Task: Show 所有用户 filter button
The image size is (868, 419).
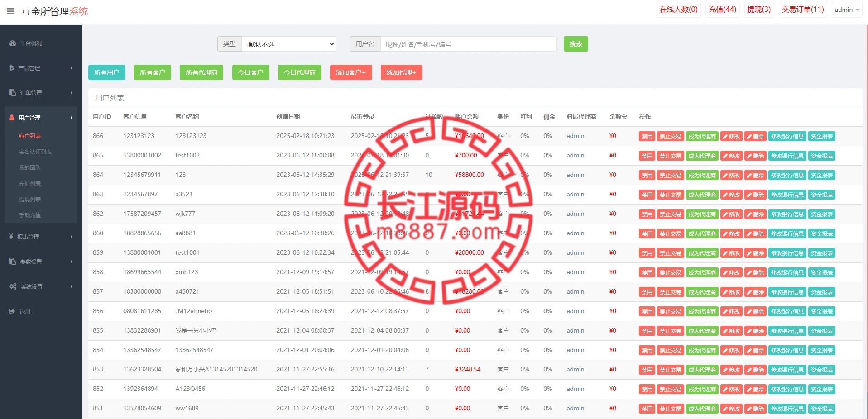Action: pos(106,72)
